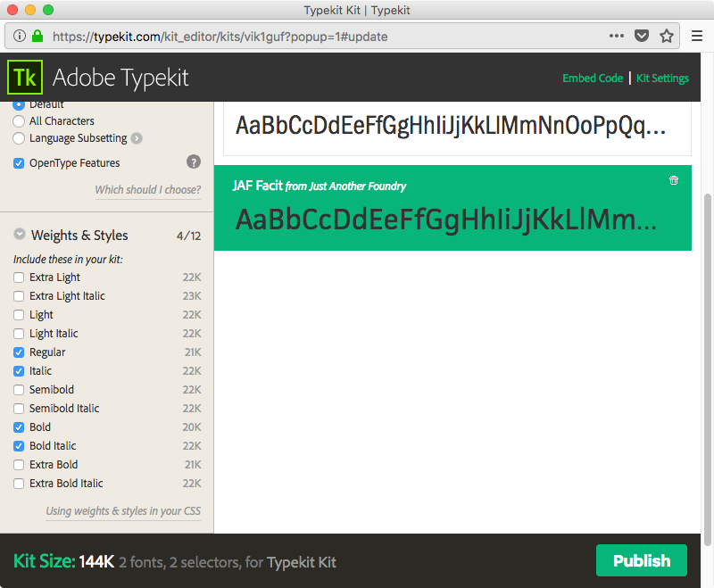Screen dimensions: 714x588
Task: Check the Light Italic checkbox
Action: [x=19, y=334]
